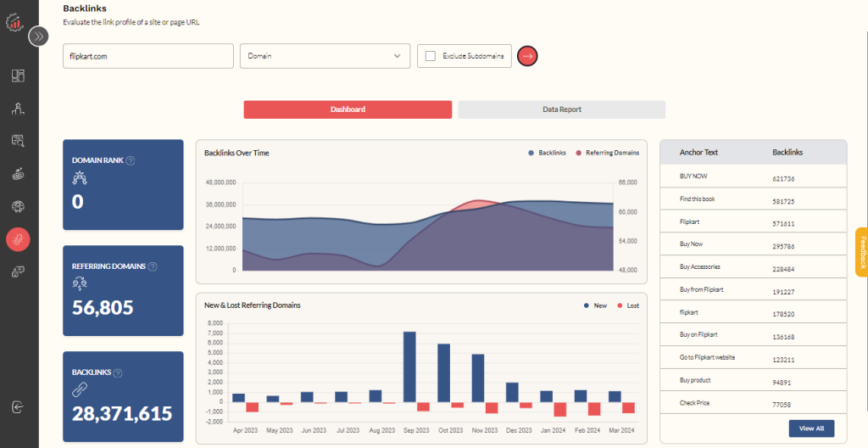Click the New & Lost Referring Domains title
This screenshot has height=448, width=868.
pos(253,305)
